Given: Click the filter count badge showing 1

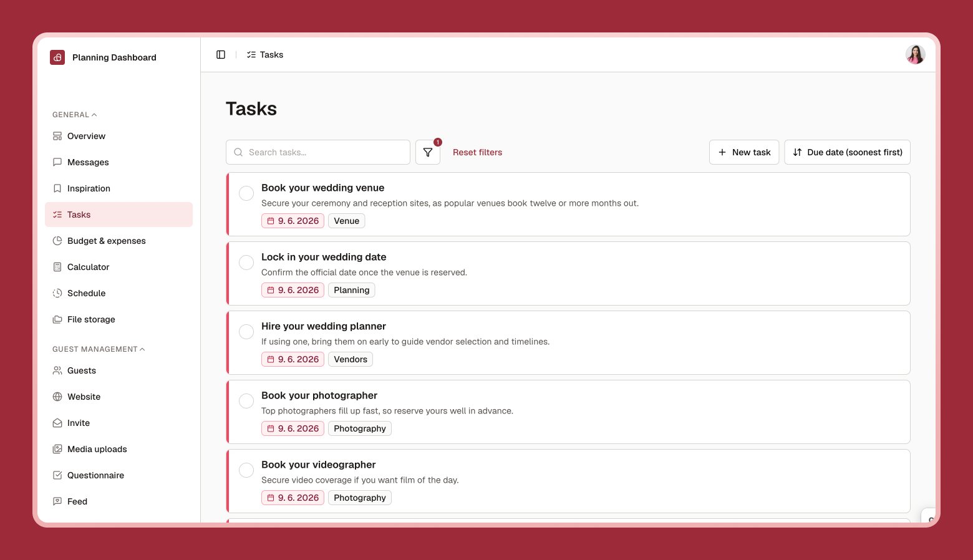Looking at the screenshot, I should coord(438,142).
